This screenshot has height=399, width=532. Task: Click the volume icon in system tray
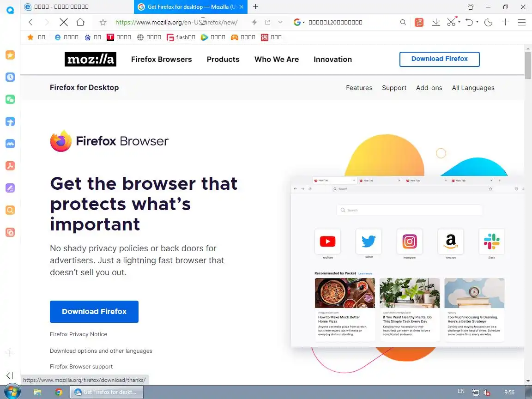point(487,393)
